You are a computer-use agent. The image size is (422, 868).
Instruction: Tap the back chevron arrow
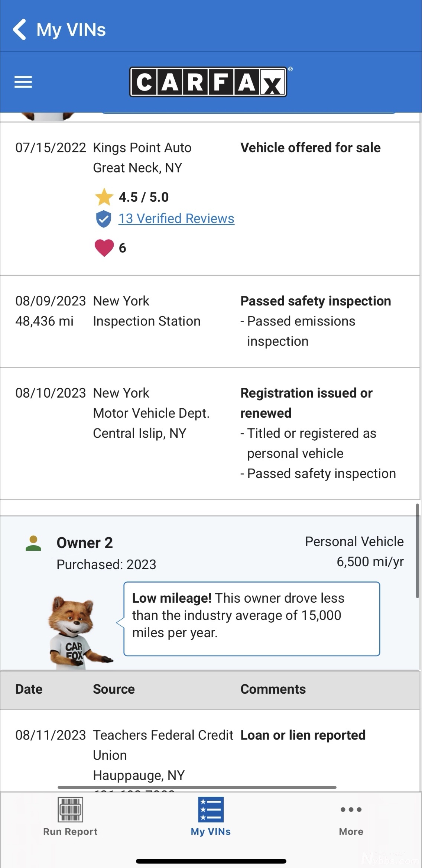pyautogui.click(x=19, y=29)
